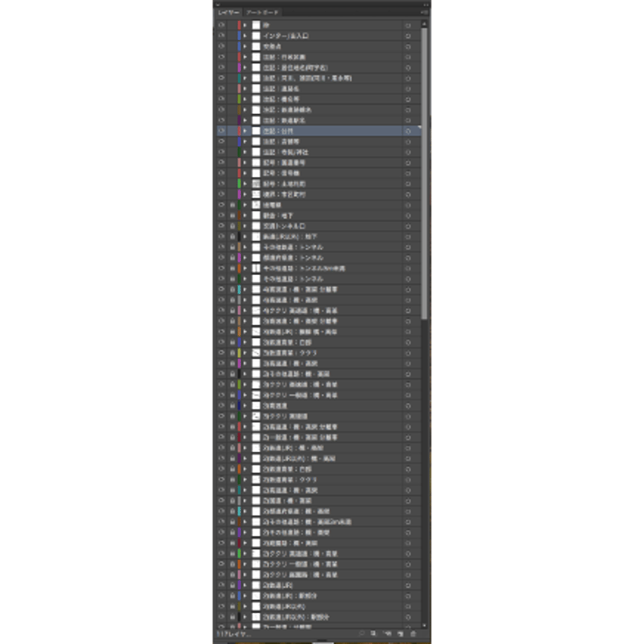Click the scrollbar down arrow in Layers panel

(424, 626)
